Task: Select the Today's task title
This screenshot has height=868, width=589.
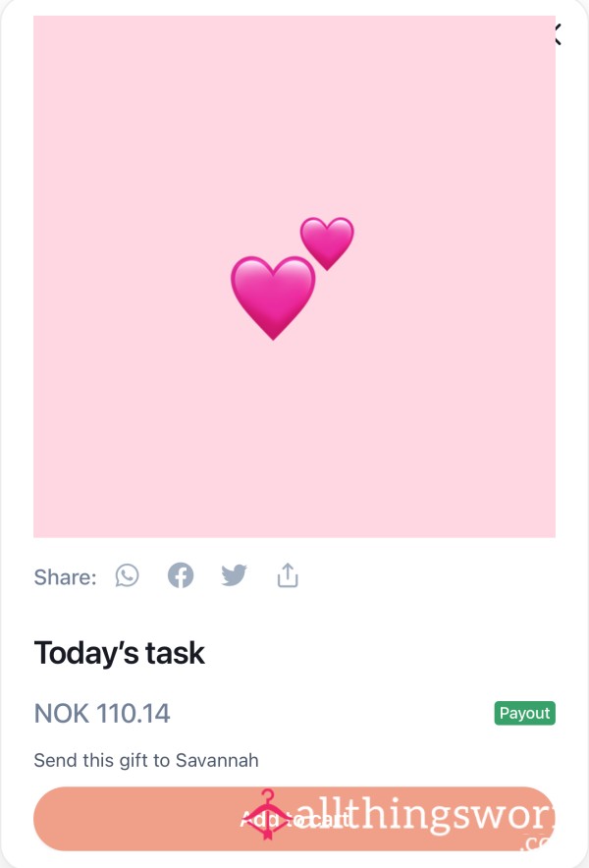Action: click(x=119, y=653)
